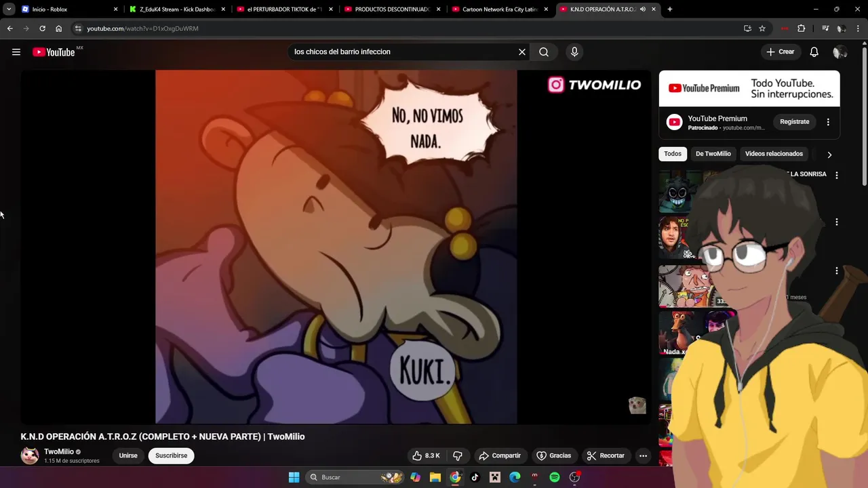Open more actions three-dot under video
Viewport: 868px width, 488px height.
(643, 455)
